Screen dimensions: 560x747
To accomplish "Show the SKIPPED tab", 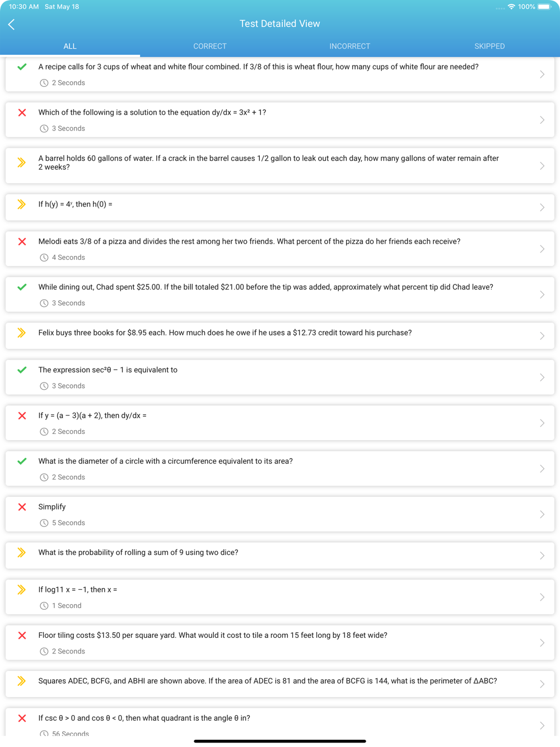I will pyautogui.click(x=489, y=46).
